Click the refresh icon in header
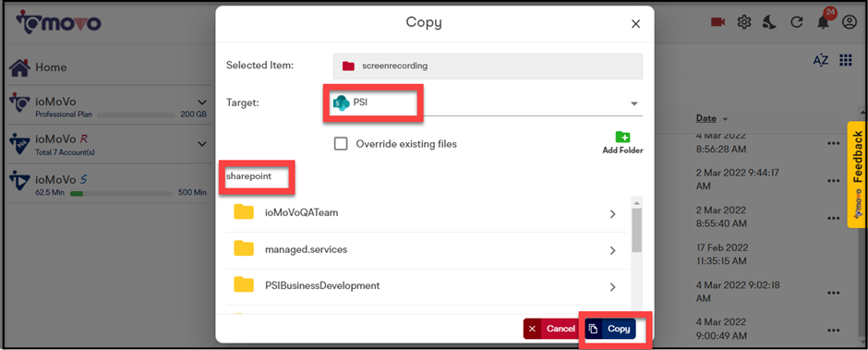Screen dimensions: 868x350 point(796,22)
